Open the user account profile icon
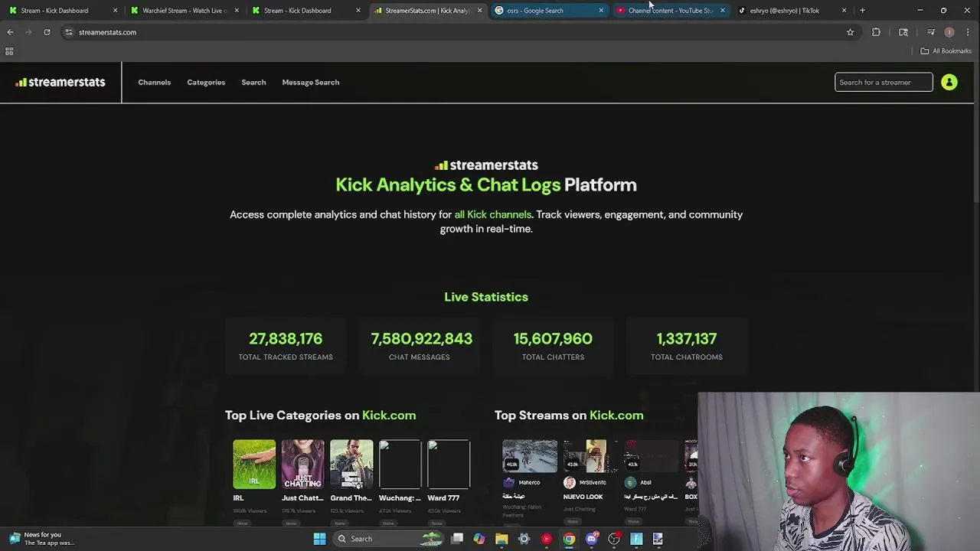Image resolution: width=980 pixels, height=551 pixels. tap(949, 83)
